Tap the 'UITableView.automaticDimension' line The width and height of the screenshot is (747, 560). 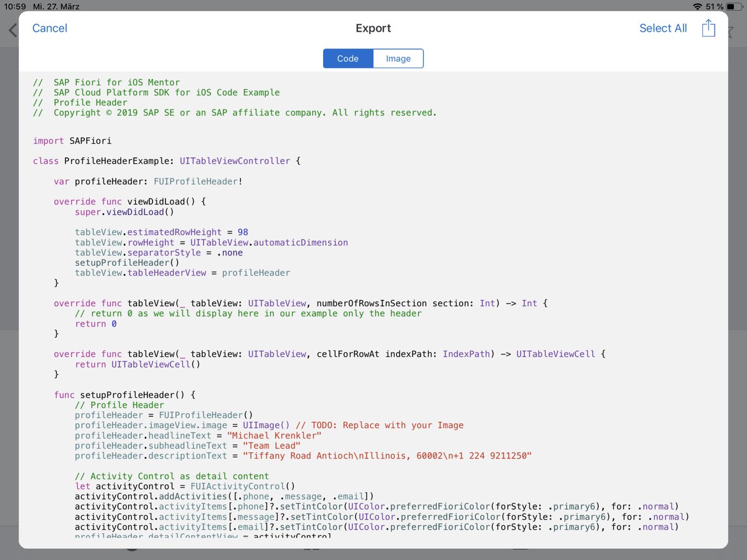point(212,242)
